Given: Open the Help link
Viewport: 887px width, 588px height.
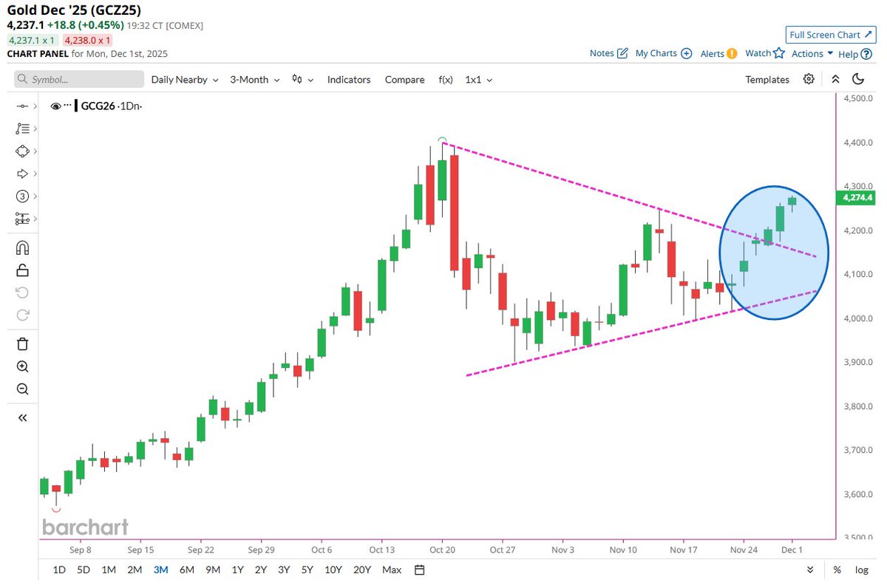Looking at the screenshot, I should (x=855, y=53).
